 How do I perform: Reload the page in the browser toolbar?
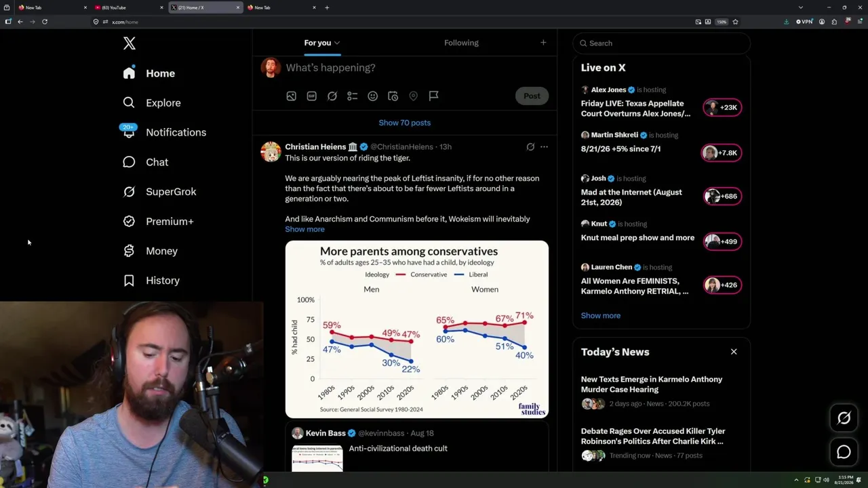(x=45, y=22)
